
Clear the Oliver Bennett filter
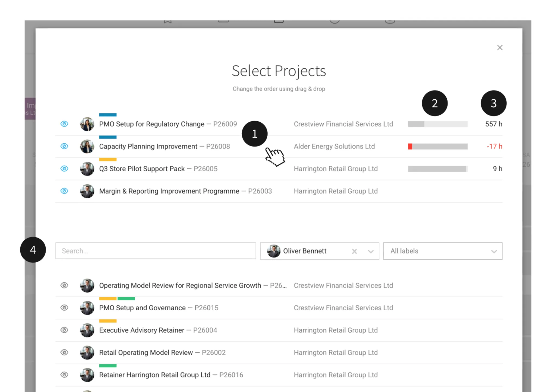(x=354, y=251)
